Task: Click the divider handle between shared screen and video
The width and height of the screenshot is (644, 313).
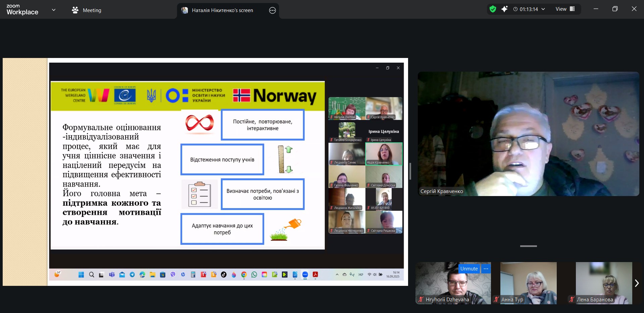Action: (x=410, y=171)
